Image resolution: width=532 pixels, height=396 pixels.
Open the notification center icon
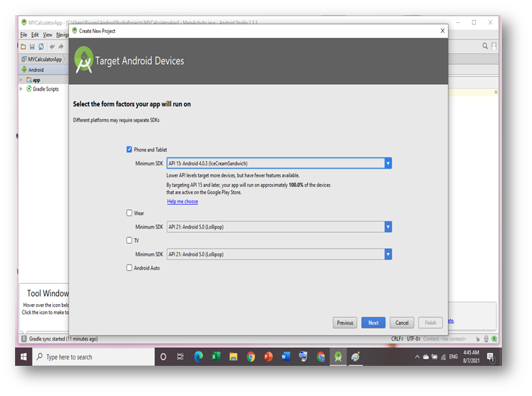pyautogui.click(x=490, y=357)
